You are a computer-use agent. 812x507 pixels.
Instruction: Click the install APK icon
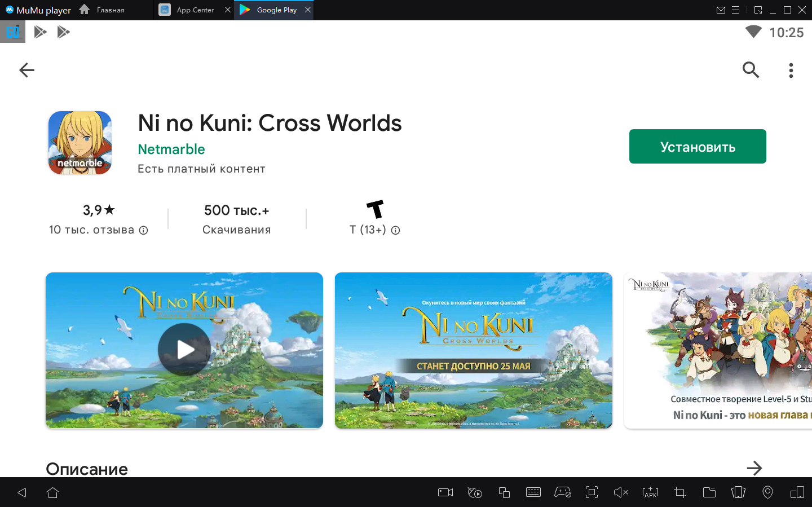[x=650, y=492]
